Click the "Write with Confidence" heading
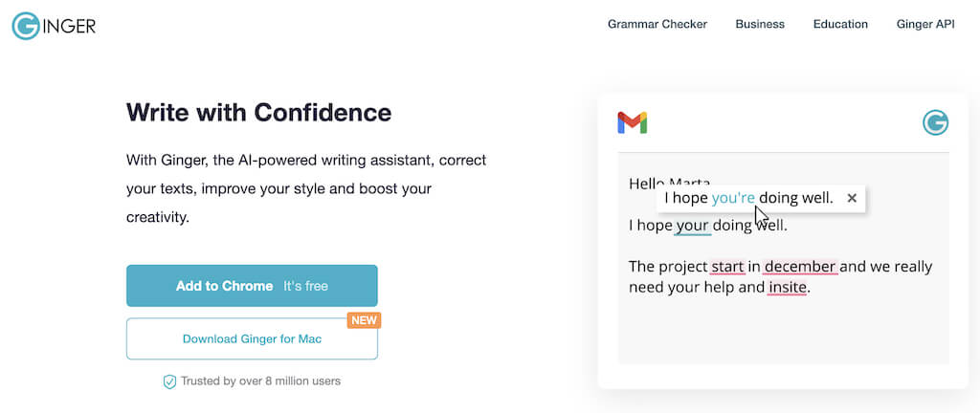Viewport: 980px width, 413px height. coord(258,113)
